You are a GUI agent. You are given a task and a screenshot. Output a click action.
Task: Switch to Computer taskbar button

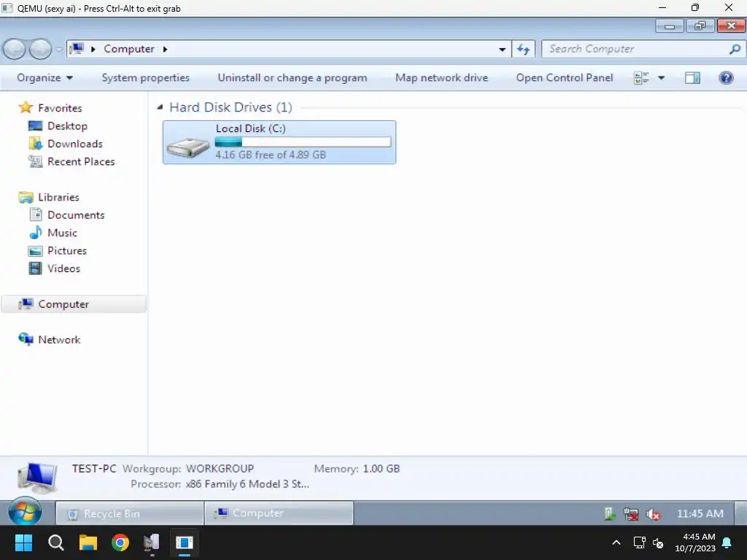pos(279,513)
